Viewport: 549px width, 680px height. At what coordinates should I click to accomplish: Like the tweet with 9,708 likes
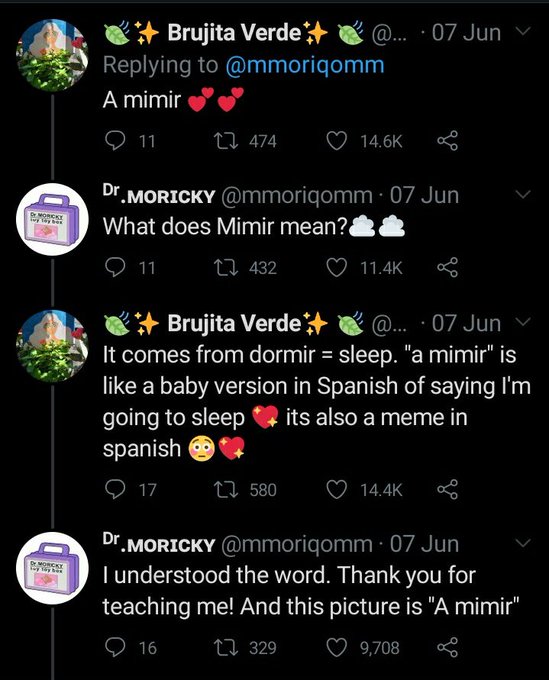337,648
